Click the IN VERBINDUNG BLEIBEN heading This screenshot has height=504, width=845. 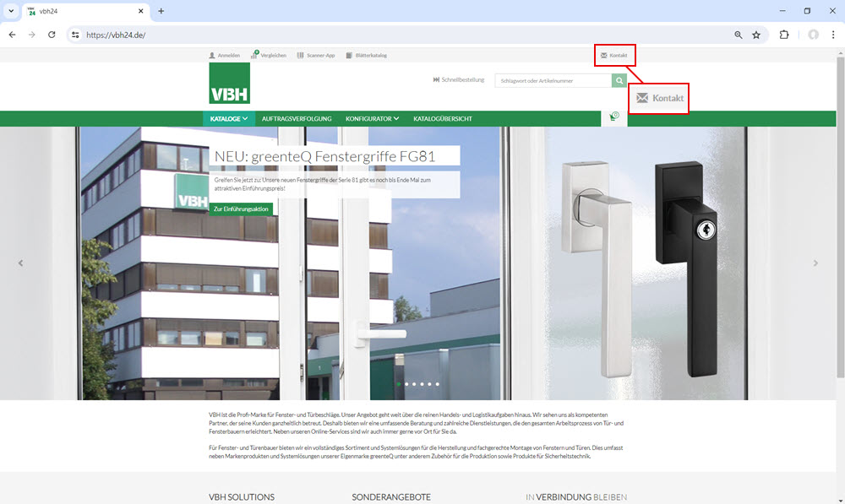[576, 497]
